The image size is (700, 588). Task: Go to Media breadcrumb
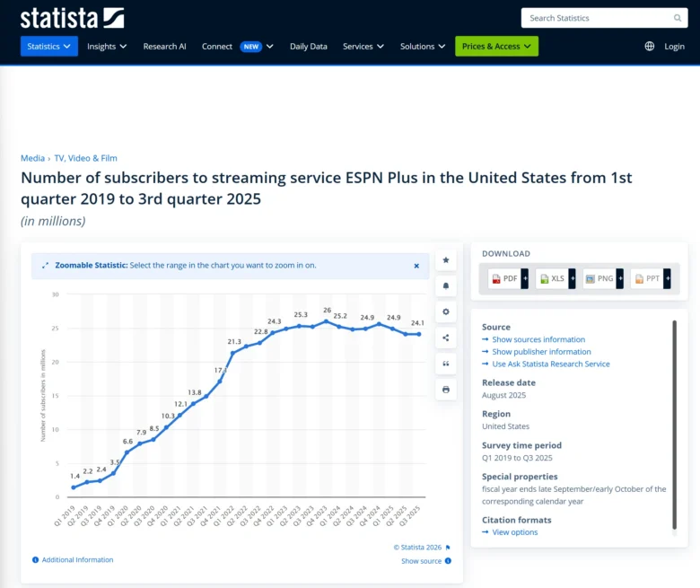coord(32,158)
